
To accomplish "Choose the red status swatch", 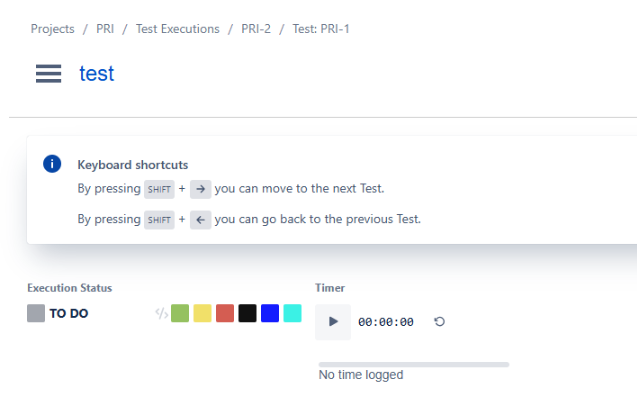I will point(225,313).
